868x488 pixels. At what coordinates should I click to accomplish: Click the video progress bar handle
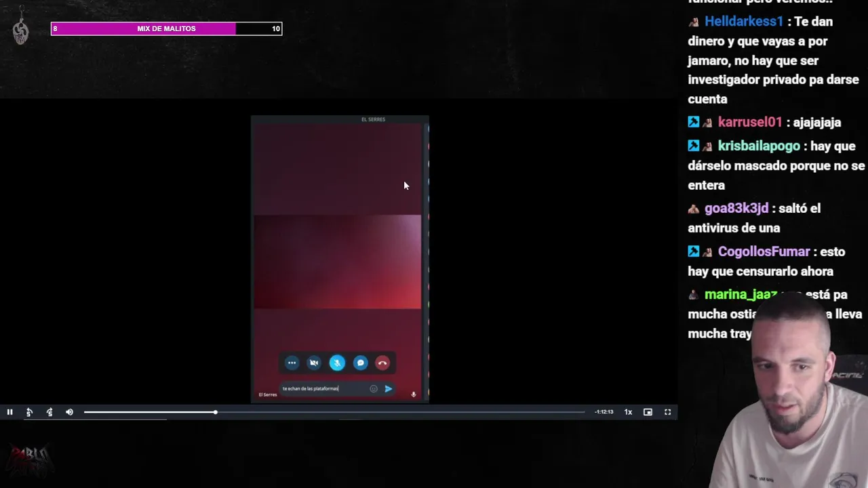click(215, 412)
